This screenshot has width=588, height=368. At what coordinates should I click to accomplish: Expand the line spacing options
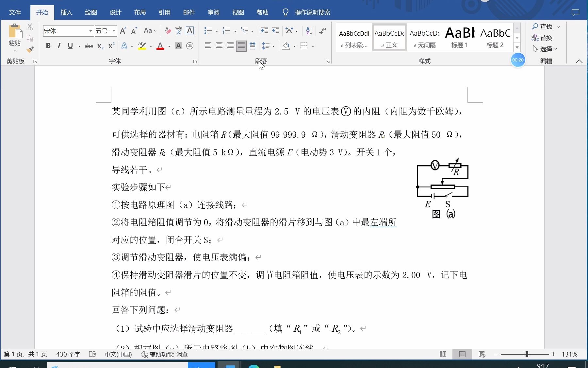click(x=273, y=46)
